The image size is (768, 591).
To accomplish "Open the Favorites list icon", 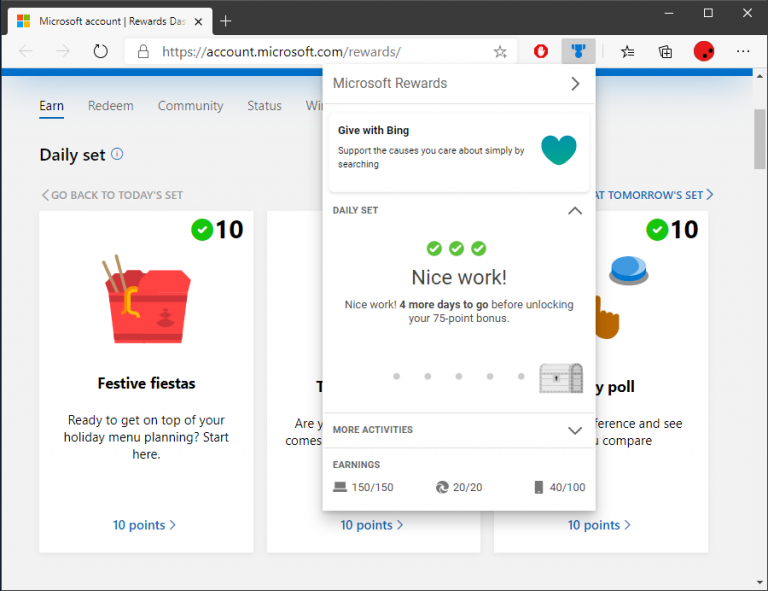I will [x=627, y=51].
